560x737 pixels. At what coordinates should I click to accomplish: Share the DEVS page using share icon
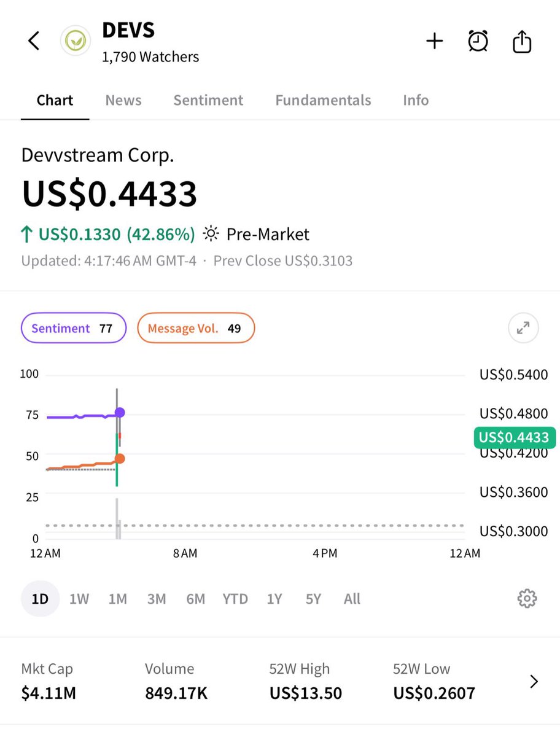click(x=521, y=41)
